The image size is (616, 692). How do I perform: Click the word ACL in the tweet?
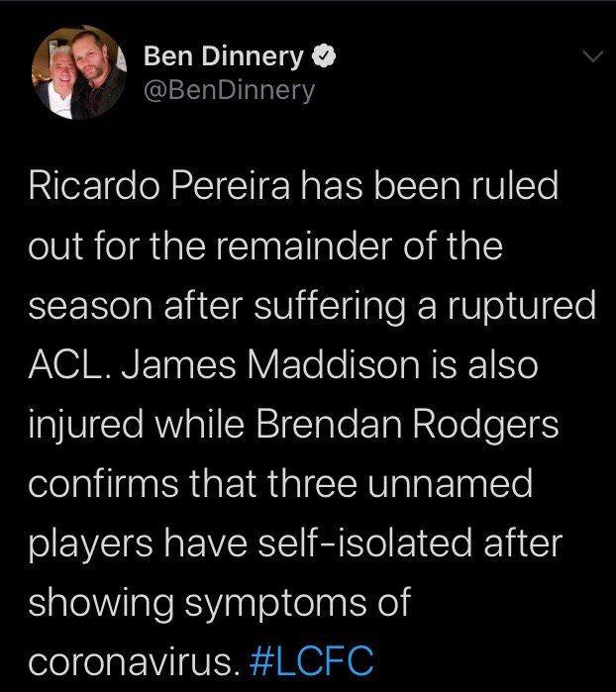[61, 365]
